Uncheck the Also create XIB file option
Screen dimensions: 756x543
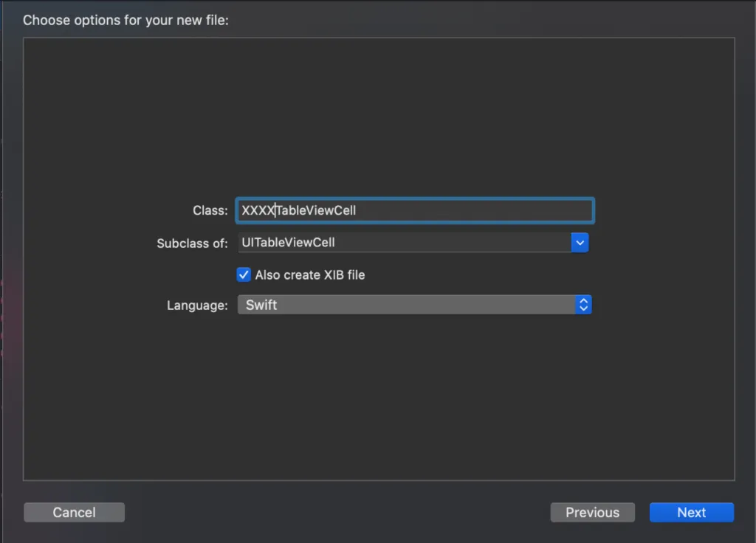244,274
